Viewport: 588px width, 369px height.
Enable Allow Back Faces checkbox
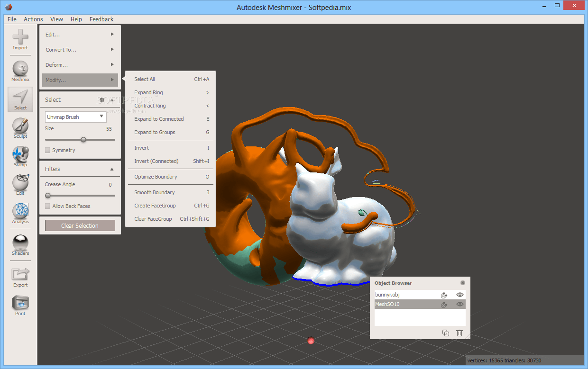[x=47, y=206]
